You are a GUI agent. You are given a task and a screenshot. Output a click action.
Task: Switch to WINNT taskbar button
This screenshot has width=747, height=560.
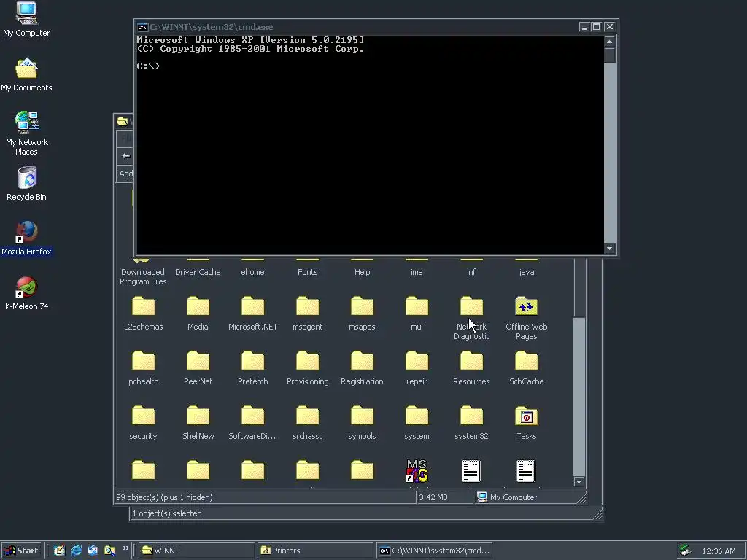click(196, 551)
